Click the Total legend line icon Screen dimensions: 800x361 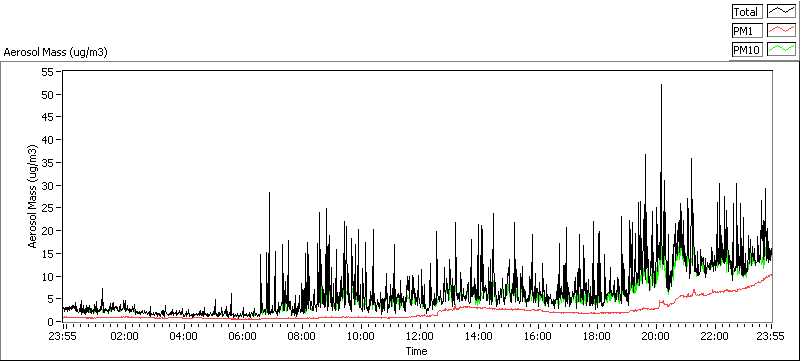click(782, 12)
